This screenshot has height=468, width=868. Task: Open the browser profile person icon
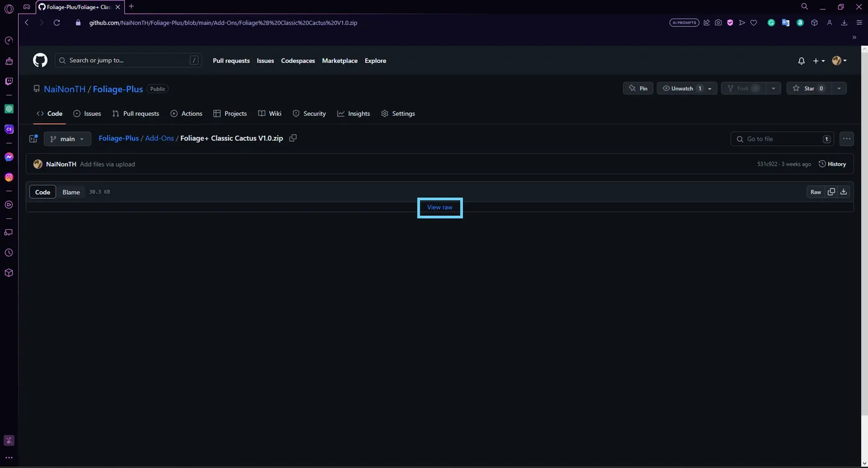click(x=829, y=23)
